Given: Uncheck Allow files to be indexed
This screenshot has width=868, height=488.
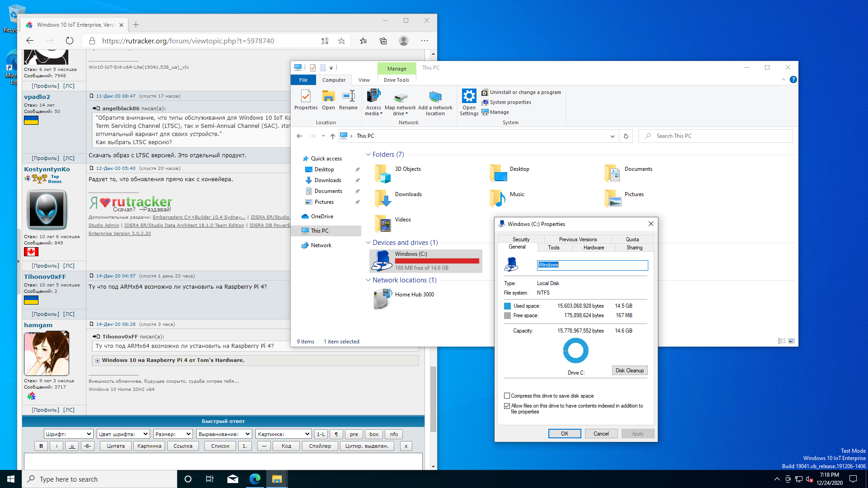Looking at the screenshot, I should pyautogui.click(x=507, y=406).
